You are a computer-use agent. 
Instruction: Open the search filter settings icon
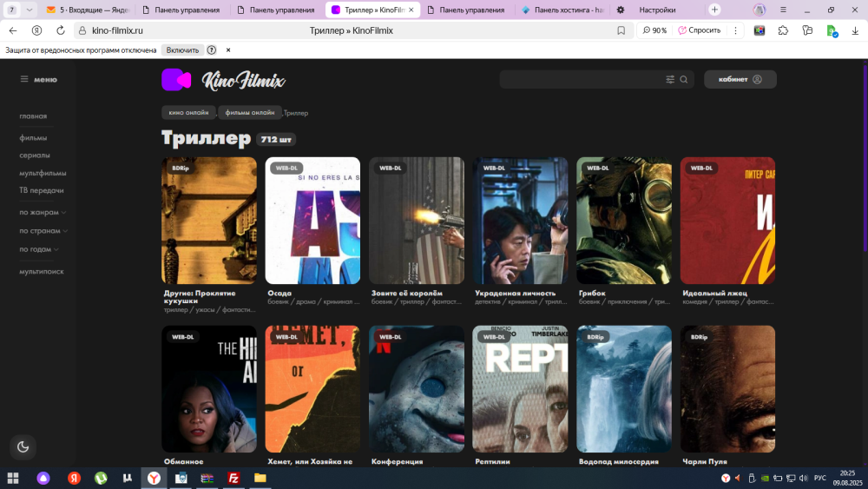point(670,79)
